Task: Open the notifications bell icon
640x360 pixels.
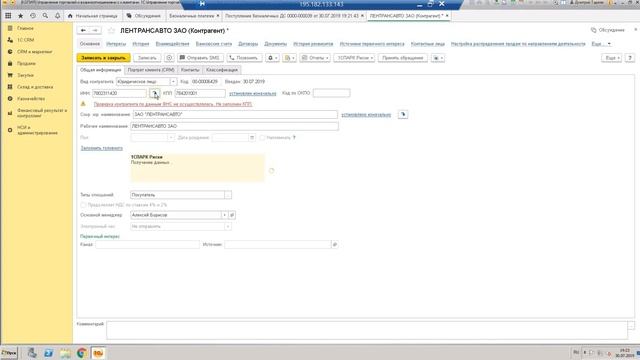Action: tap(57, 16)
